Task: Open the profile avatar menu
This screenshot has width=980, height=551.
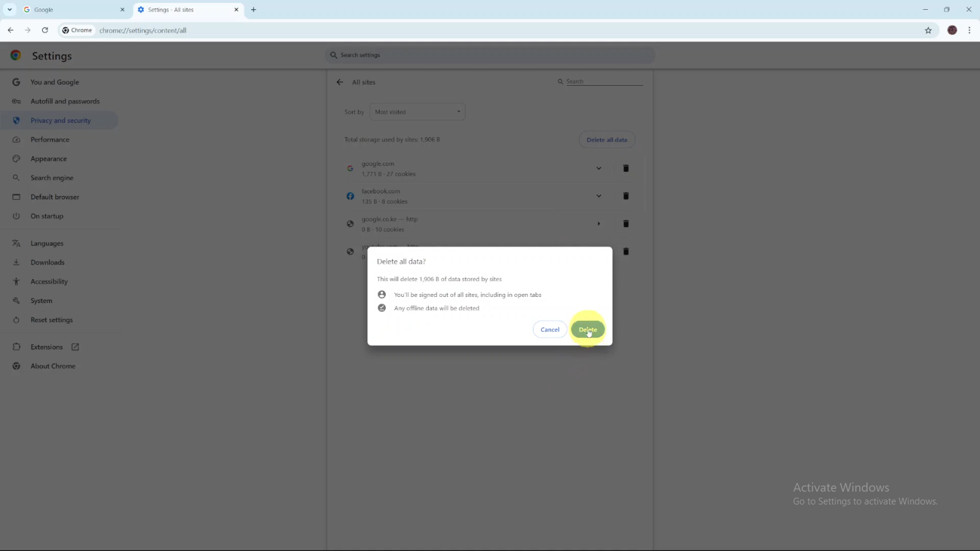Action: 952,30
